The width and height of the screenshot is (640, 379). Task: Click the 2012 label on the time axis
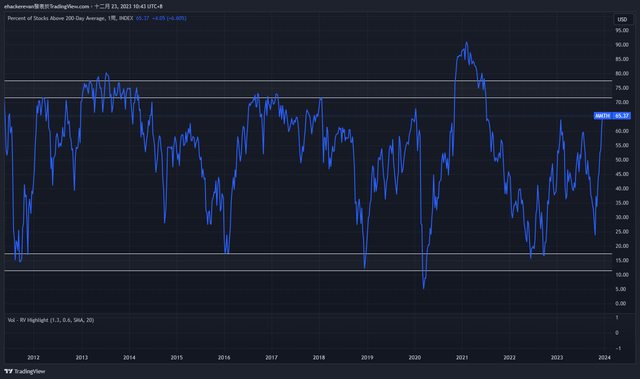pyautogui.click(x=33, y=357)
